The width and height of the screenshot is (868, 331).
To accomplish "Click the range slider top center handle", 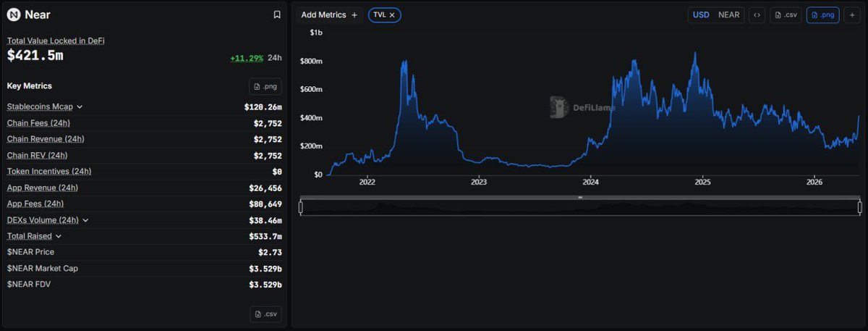I will click(x=580, y=197).
